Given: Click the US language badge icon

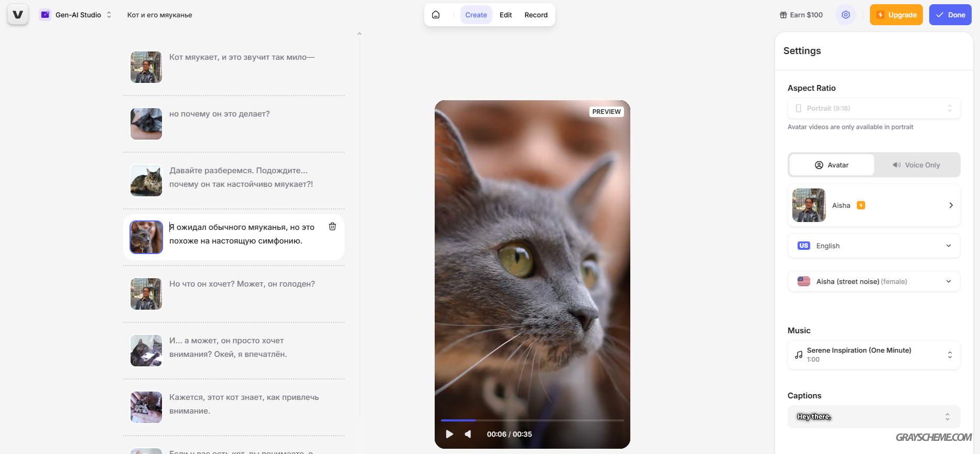Looking at the screenshot, I should coord(803,246).
